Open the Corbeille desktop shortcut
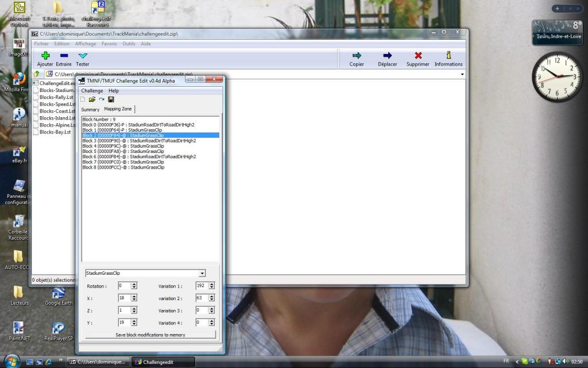The width and height of the screenshot is (588, 368). coord(18,227)
